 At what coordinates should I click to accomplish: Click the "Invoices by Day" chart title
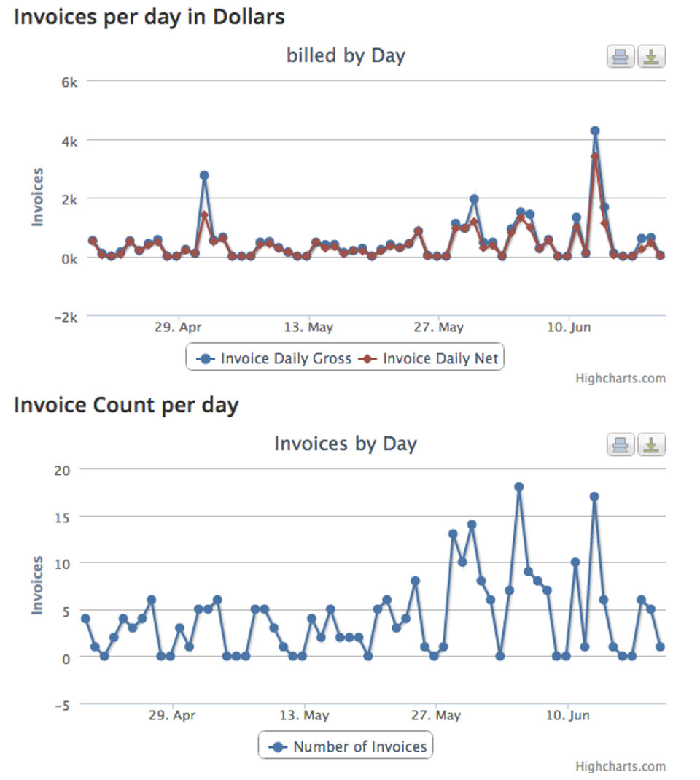[346, 444]
